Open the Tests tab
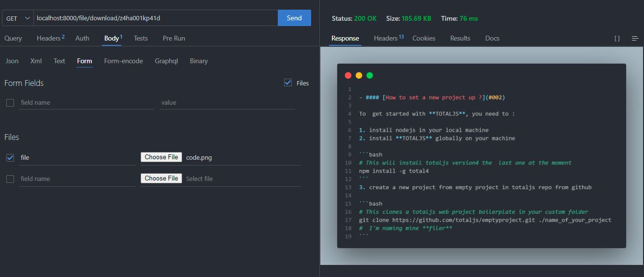The width and height of the screenshot is (644, 277). (x=141, y=38)
